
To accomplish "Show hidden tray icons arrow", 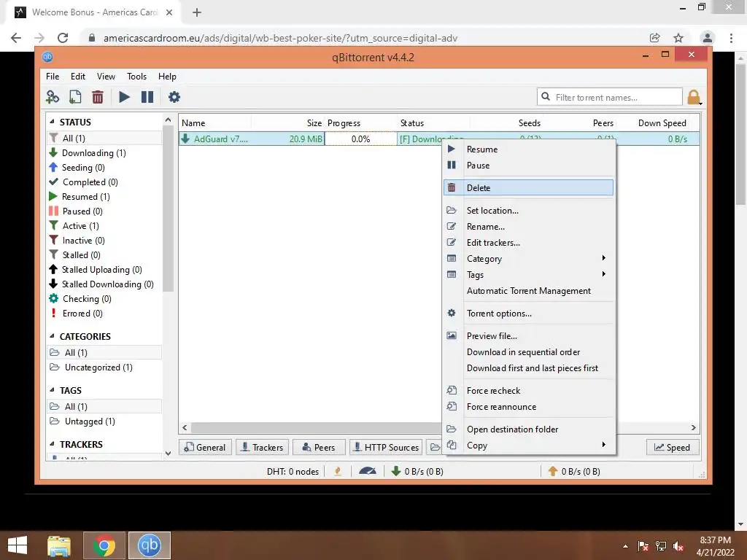I will coord(625,546).
